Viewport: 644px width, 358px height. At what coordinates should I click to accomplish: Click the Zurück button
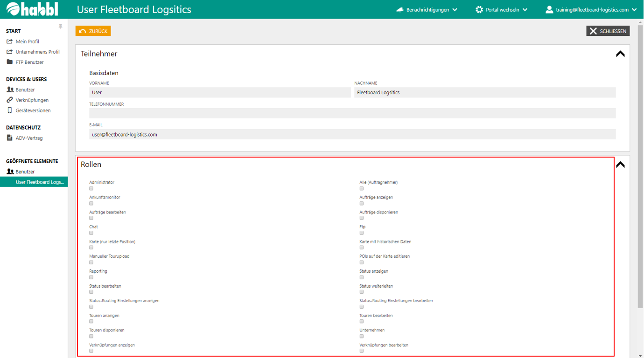93,31
